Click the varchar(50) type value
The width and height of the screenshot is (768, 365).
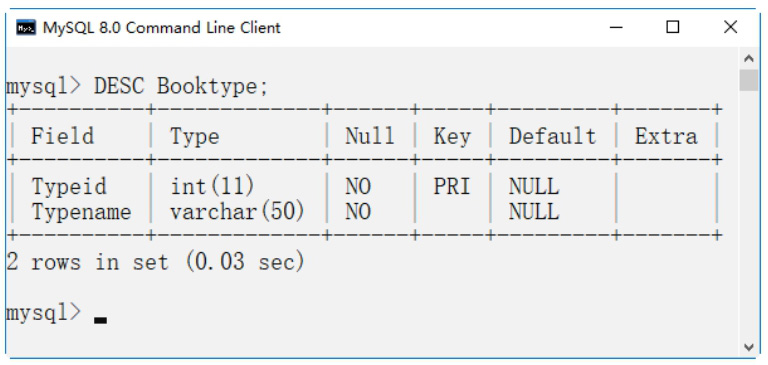[x=238, y=212]
